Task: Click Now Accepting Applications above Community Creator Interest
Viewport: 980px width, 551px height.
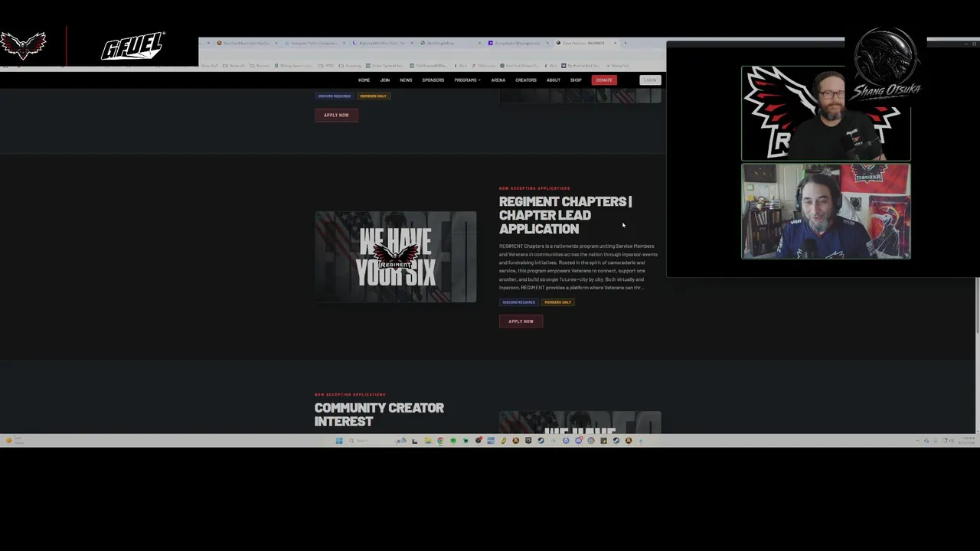Action: tap(350, 395)
